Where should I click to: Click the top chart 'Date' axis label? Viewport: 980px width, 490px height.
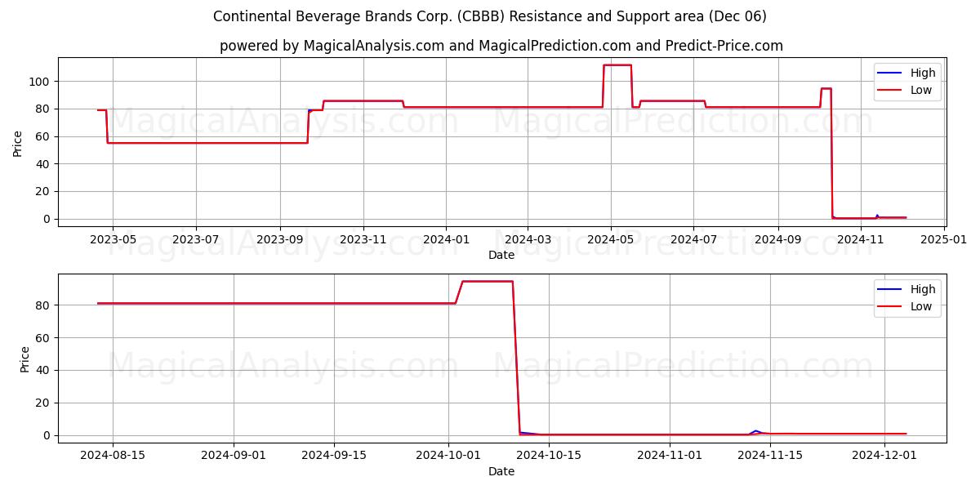(501, 255)
